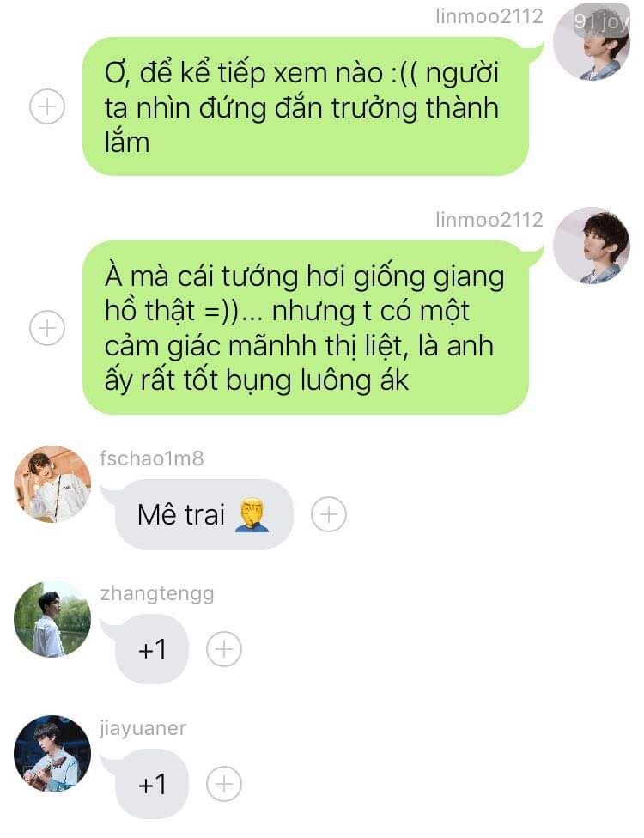This screenshot has height=838, width=644.
Task: Tap plus icon beside 'Ơ, để kể tiếp' message
Action: (x=47, y=106)
